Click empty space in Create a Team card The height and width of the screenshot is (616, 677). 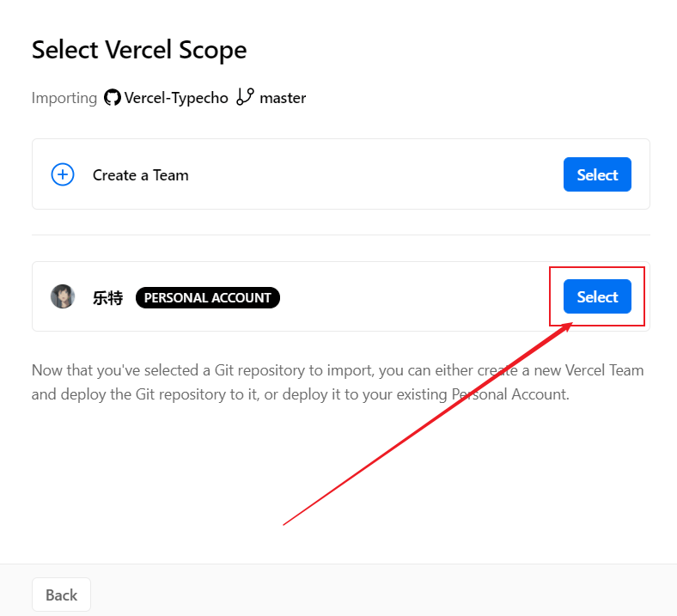(369, 175)
